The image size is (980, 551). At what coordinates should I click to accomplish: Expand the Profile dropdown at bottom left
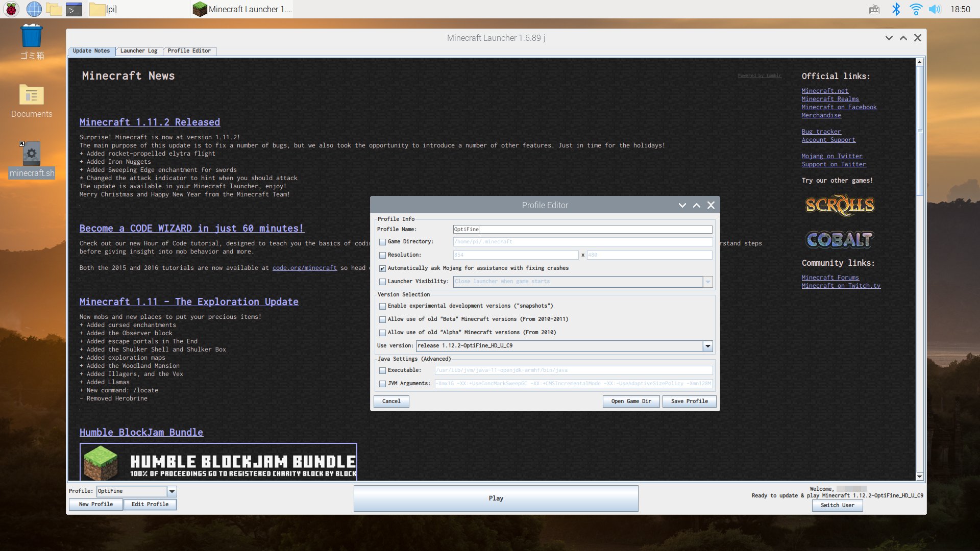[171, 491]
